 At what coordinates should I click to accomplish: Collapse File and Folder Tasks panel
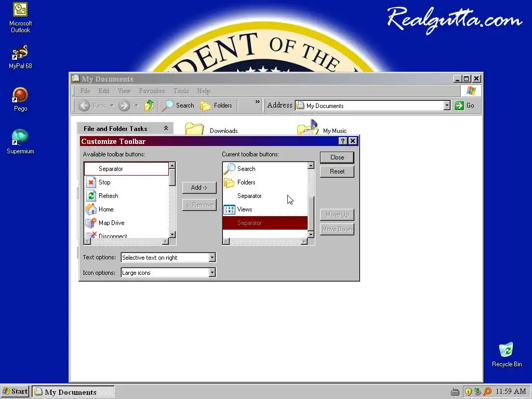(166, 128)
